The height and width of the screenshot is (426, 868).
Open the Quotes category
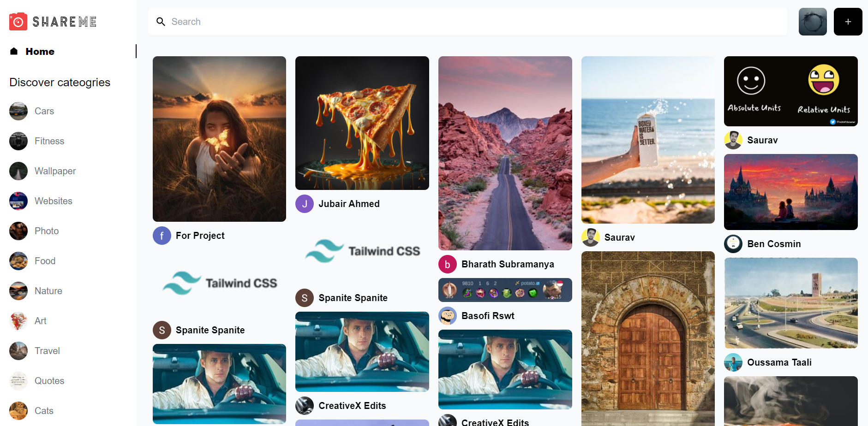(x=49, y=381)
